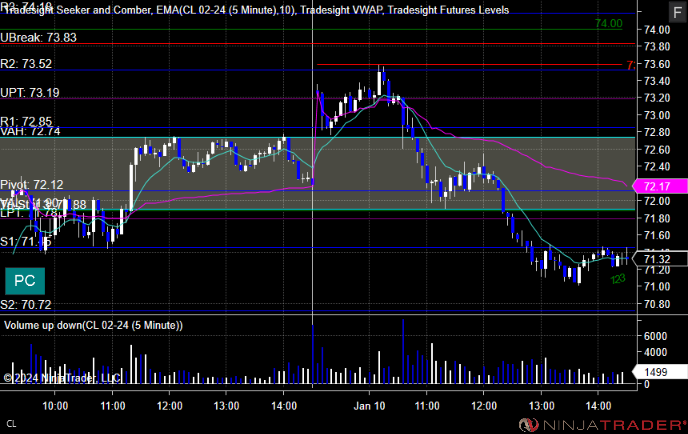Click the F button in chart corner
688x434 pixels.
678,12
